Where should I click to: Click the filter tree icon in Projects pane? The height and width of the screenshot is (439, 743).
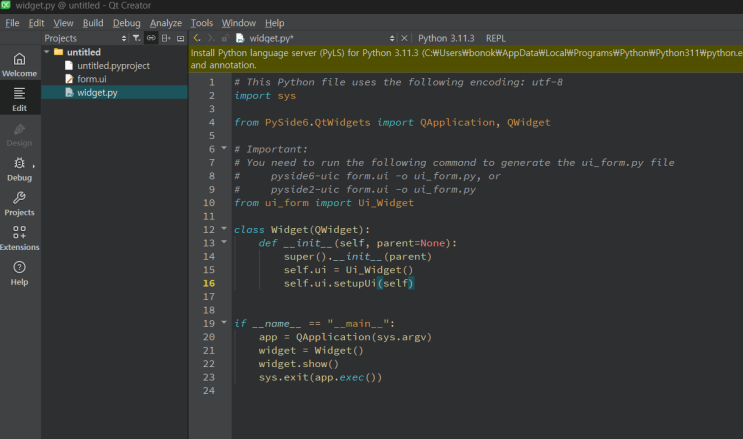pyautogui.click(x=137, y=38)
